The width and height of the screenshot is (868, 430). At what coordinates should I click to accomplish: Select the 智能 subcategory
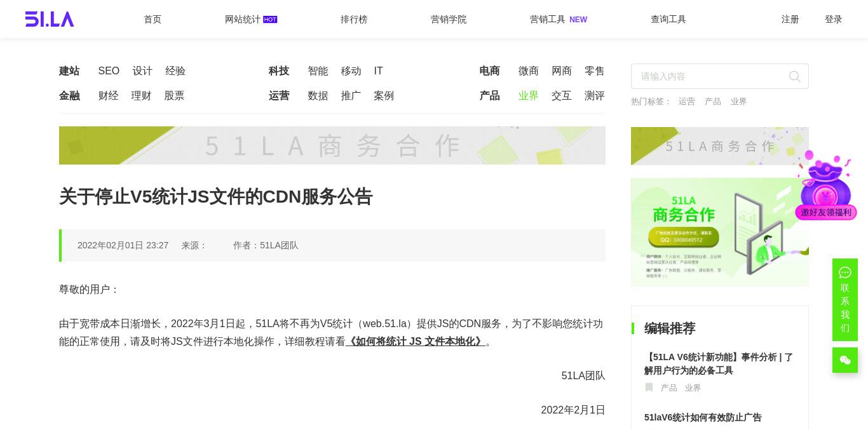pos(318,71)
